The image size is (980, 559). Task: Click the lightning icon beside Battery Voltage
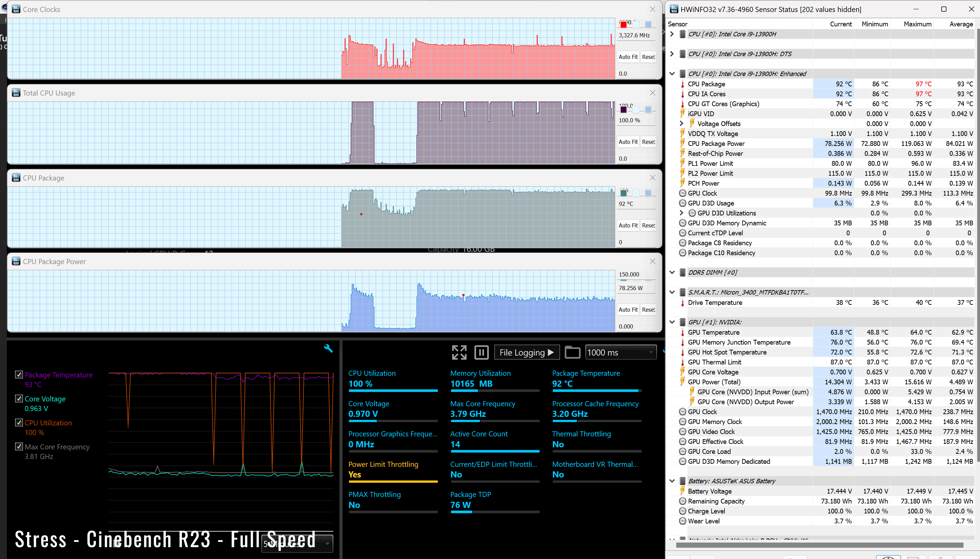683,491
